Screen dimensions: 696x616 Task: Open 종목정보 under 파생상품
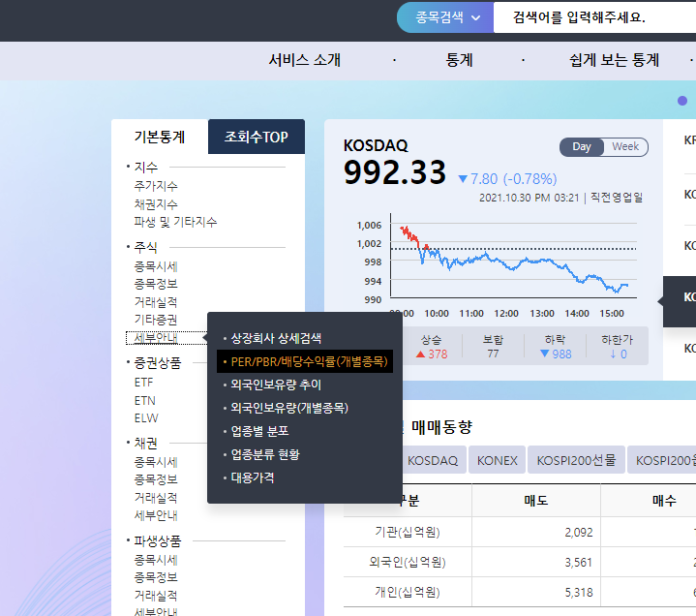tap(156, 578)
